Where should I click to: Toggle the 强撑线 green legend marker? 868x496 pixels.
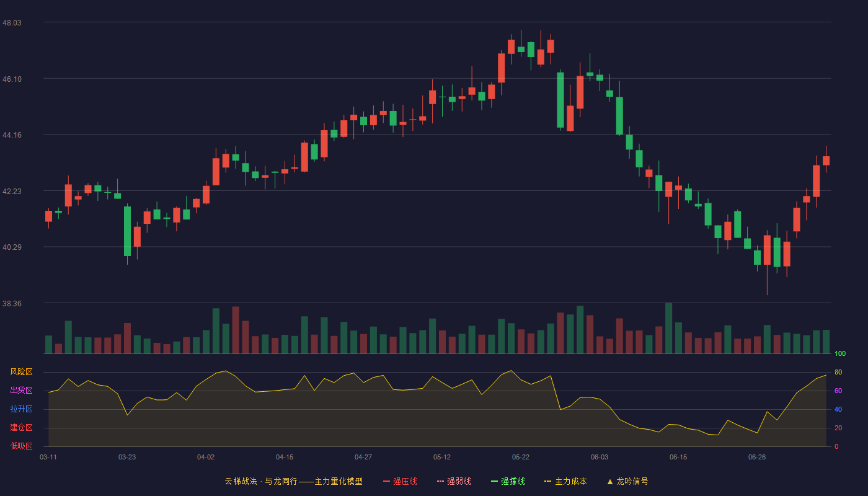coord(495,481)
